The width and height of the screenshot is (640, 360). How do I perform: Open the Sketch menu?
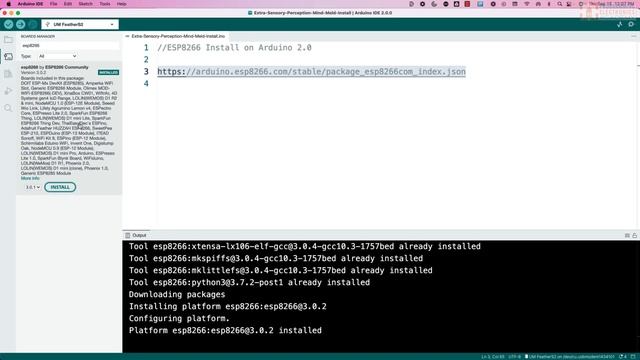coord(85,4)
